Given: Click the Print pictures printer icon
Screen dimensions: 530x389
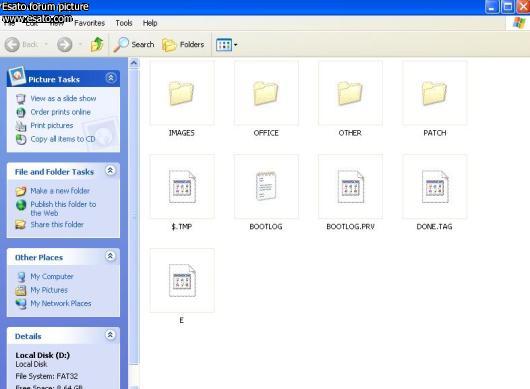Looking at the screenshot, I should point(21,126).
